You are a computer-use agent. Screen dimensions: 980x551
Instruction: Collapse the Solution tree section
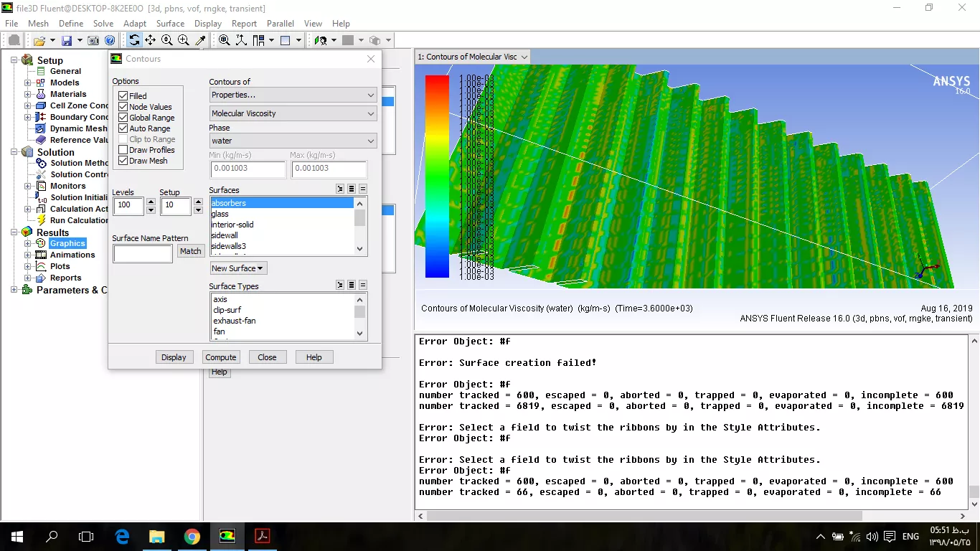point(14,152)
